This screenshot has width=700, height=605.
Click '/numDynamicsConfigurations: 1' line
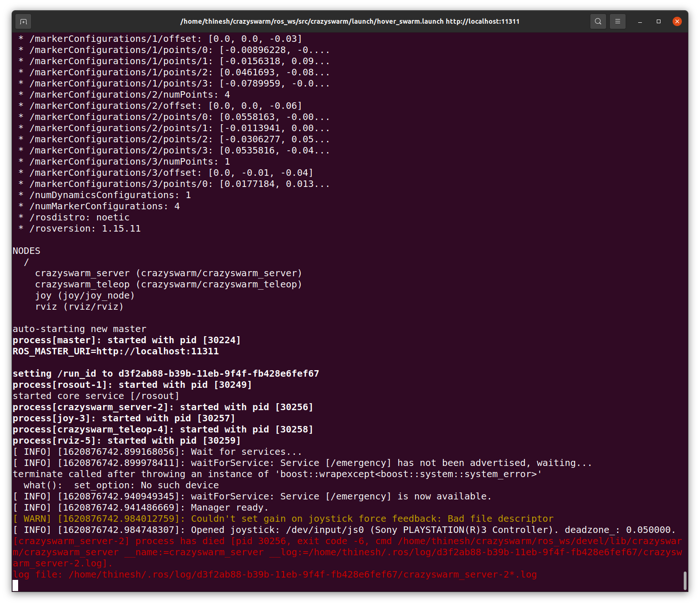coord(105,195)
